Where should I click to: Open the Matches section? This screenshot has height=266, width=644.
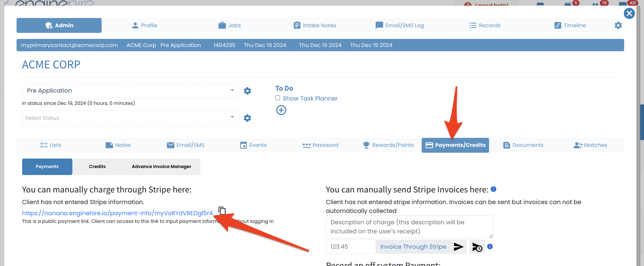point(590,145)
